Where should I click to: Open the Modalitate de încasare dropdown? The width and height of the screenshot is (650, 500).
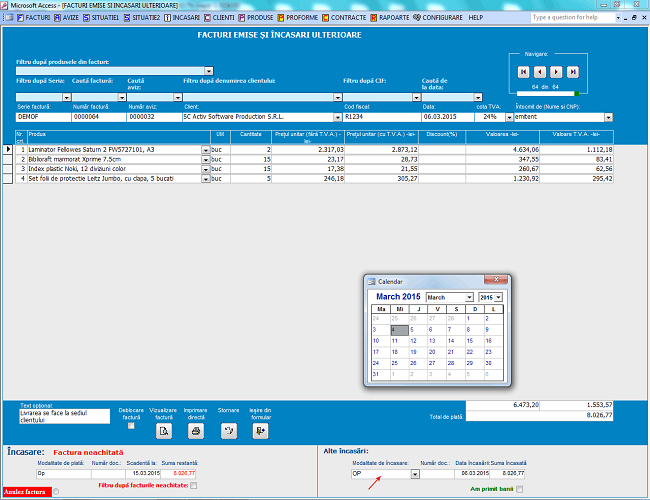[x=415, y=474]
